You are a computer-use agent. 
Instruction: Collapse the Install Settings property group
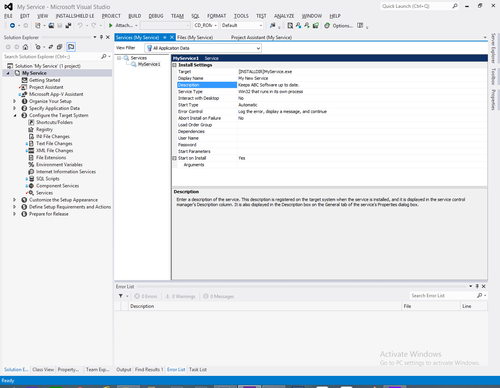tap(174, 65)
